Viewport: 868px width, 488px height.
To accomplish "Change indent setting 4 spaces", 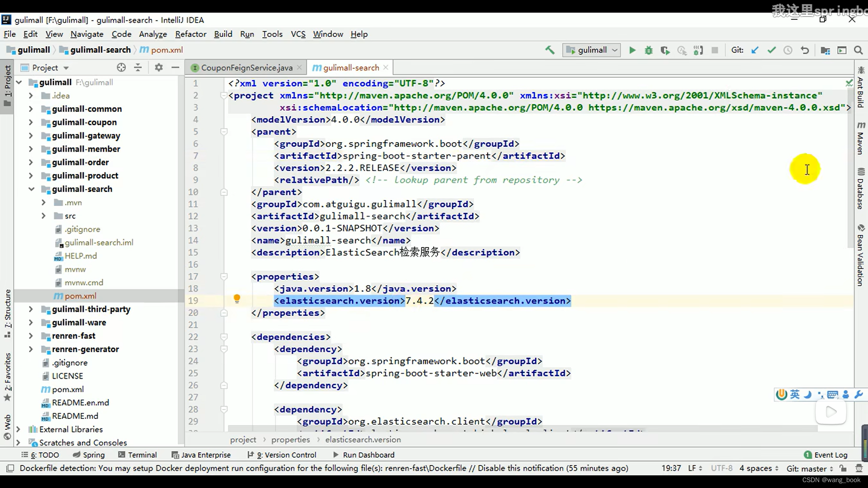I will (759, 468).
